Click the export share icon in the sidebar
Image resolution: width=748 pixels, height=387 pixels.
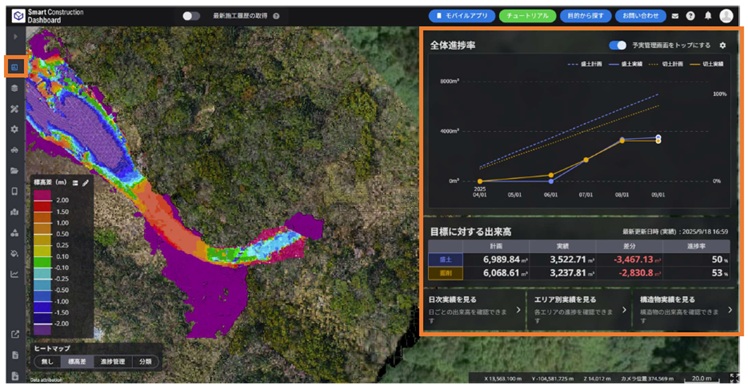point(15,335)
